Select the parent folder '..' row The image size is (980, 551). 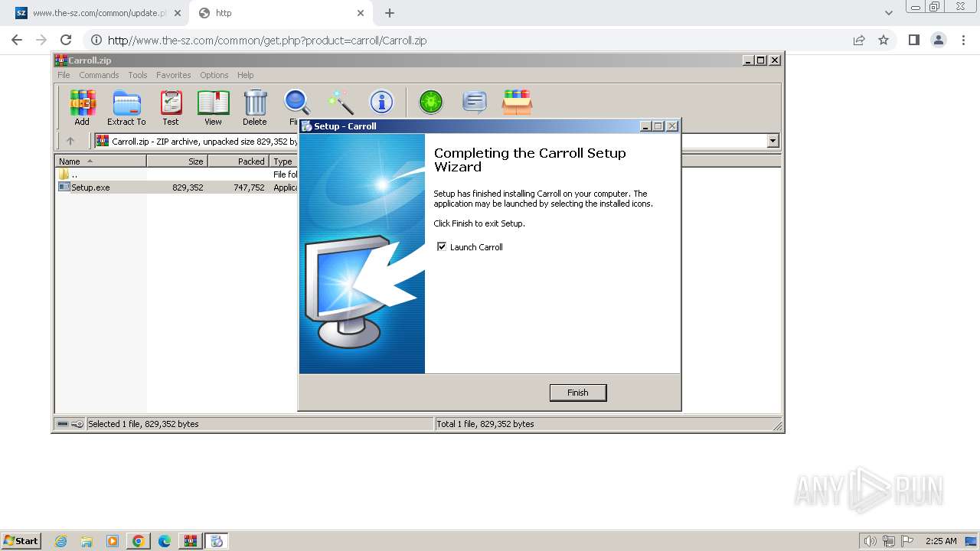(x=178, y=174)
